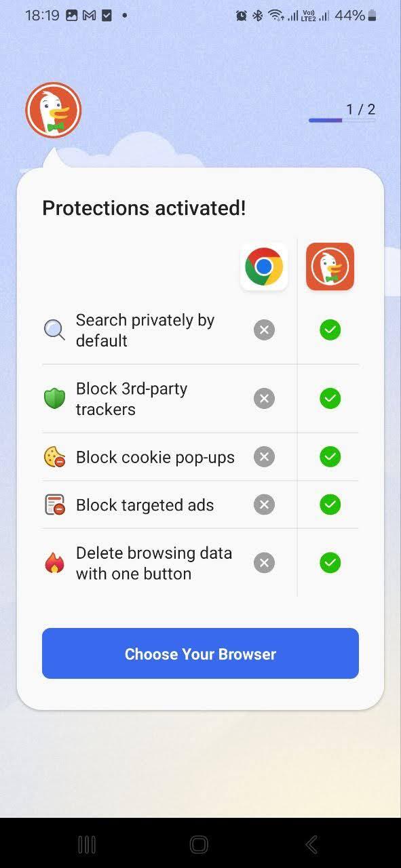Tap the blocked-ads icon next to Block targeted ads

54,505
